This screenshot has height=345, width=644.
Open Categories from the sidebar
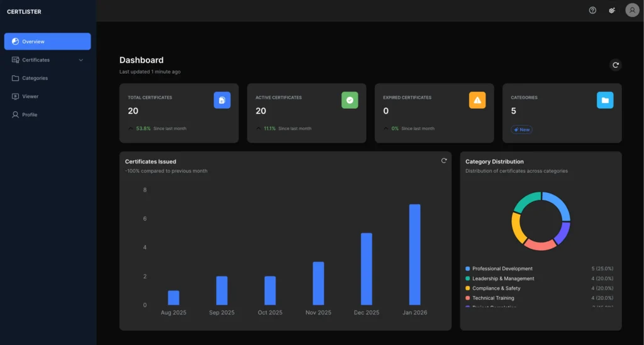click(x=35, y=78)
